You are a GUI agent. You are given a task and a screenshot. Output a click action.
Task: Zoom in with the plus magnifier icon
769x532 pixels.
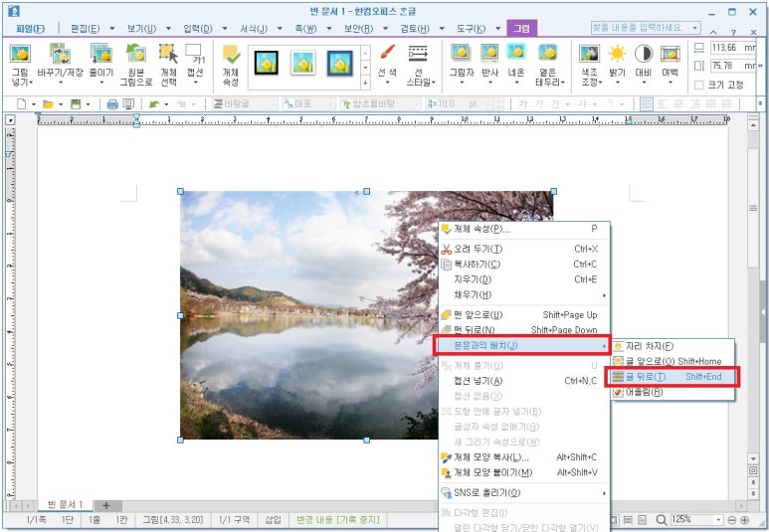coord(744,520)
